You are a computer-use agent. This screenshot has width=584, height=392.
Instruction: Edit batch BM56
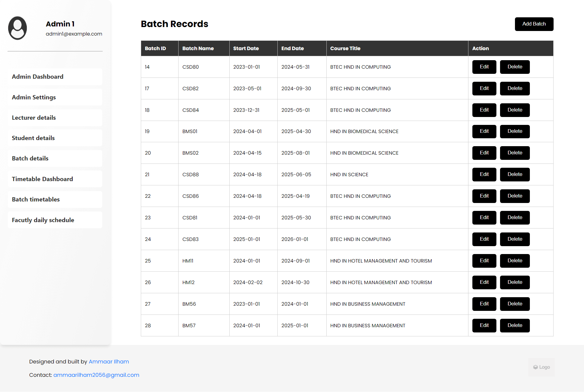click(484, 304)
